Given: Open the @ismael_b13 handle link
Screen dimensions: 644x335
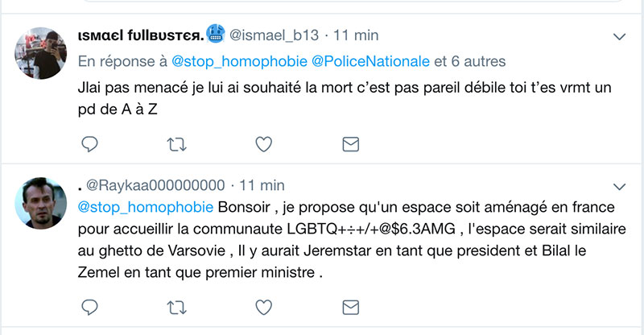Looking at the screenshot, I should (x=275, y=35).
